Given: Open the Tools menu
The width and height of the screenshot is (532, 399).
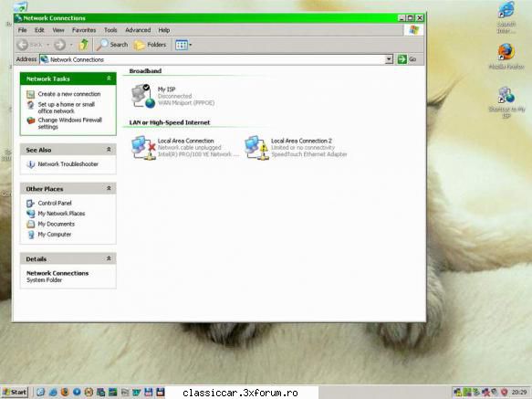Looking at the screenshot, I should click(x=110, y=30).
